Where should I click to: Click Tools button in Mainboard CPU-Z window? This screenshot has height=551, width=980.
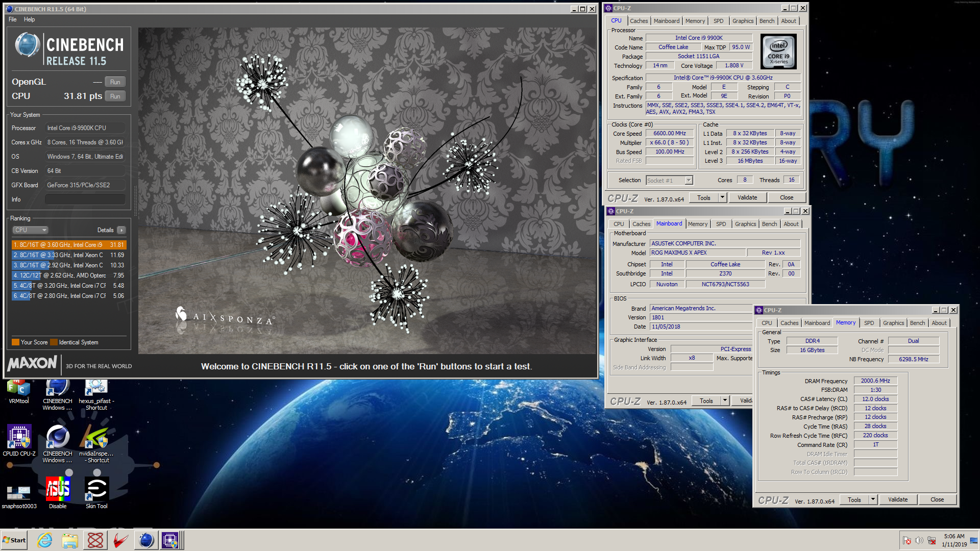706,401
